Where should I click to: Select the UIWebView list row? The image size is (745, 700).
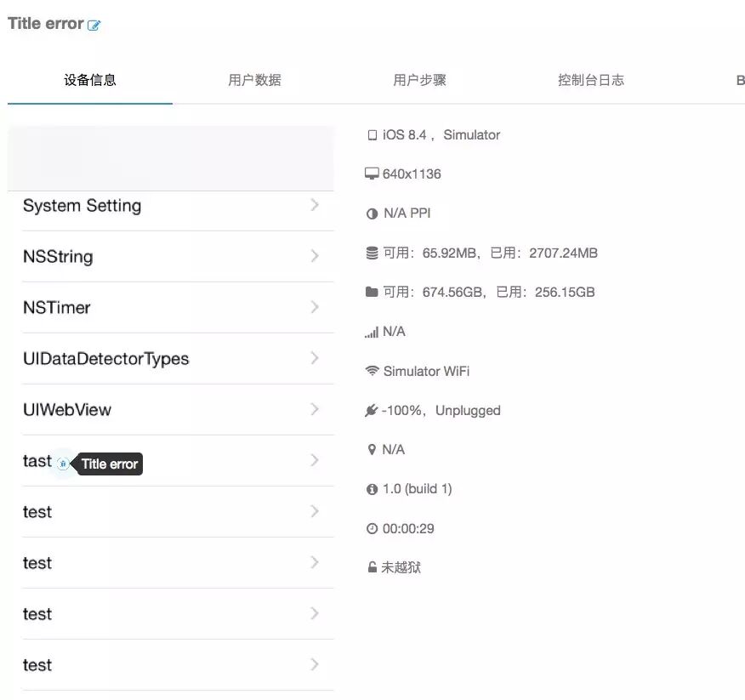click(x=171, y=410)
